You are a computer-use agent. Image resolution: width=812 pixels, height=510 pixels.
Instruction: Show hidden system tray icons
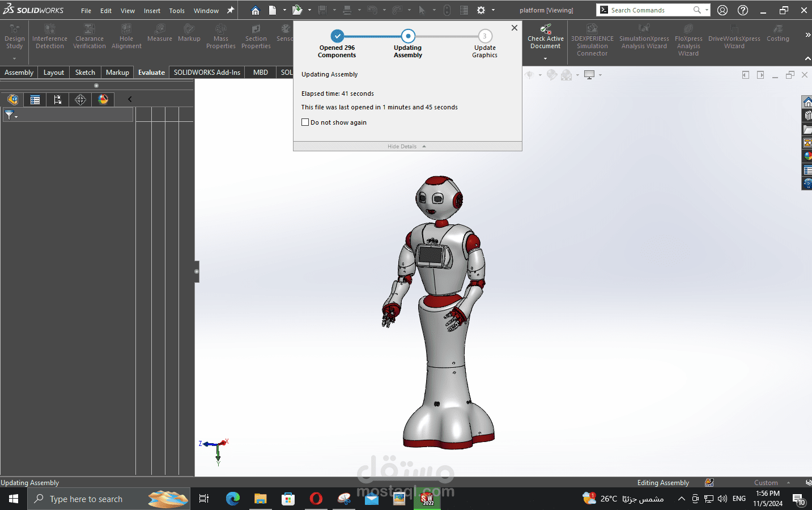pos(681,499)
